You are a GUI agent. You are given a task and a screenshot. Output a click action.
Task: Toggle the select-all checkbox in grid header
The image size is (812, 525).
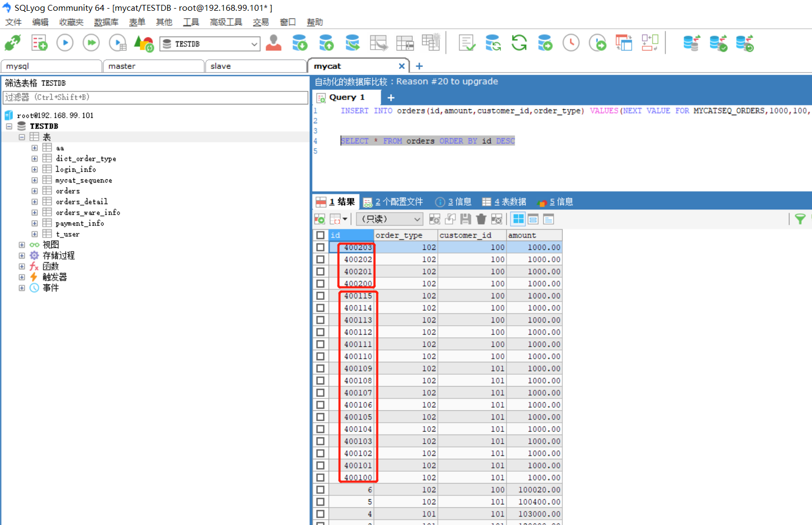tap(320, 235)
